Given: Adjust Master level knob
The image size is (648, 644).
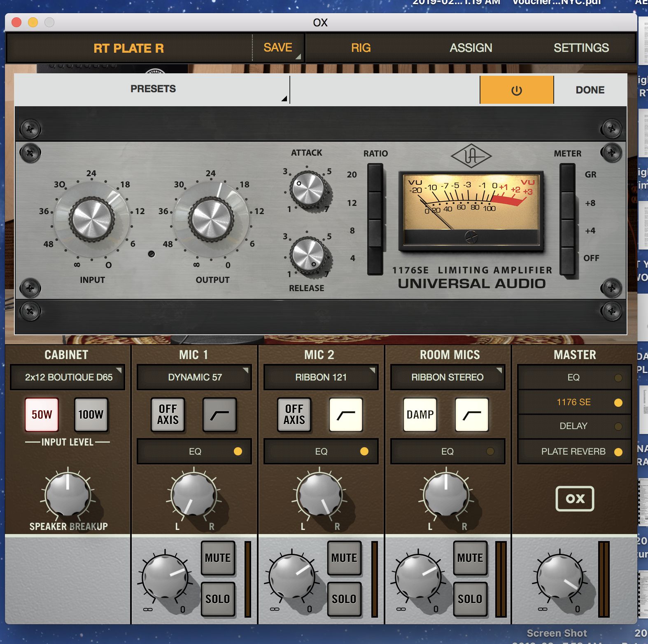Looking at the screenshot, I should pyautogui.click(x=560, y=576).
